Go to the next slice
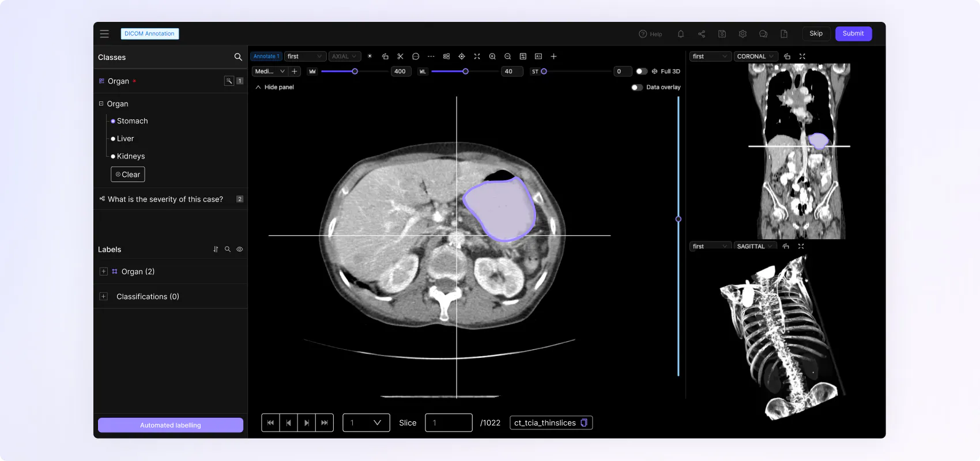Image resolution: width=980 pixels, height=461 pixels. 307,423
